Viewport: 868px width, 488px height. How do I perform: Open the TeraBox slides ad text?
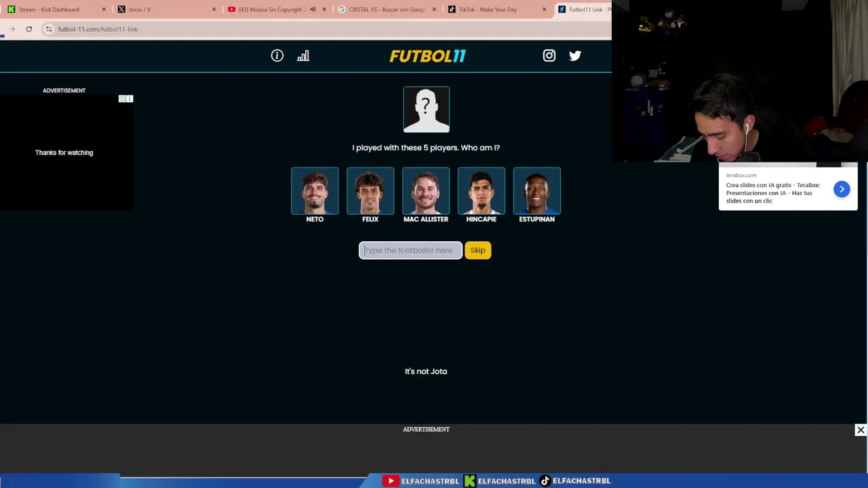click(773, 192)
